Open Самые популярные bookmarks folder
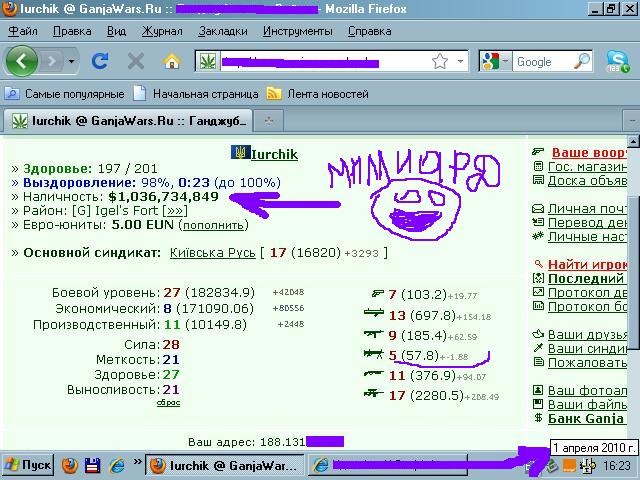640x480 pixels. [64, 94]
